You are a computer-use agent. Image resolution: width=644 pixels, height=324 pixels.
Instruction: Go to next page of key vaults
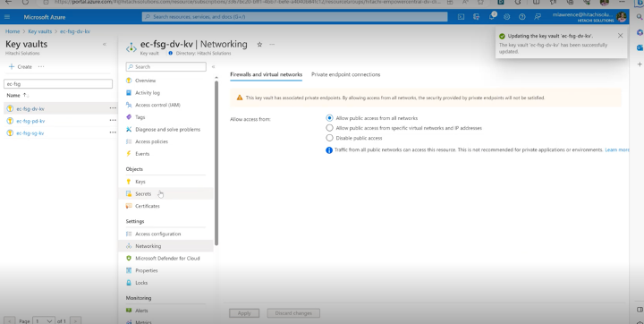(75, 320)
